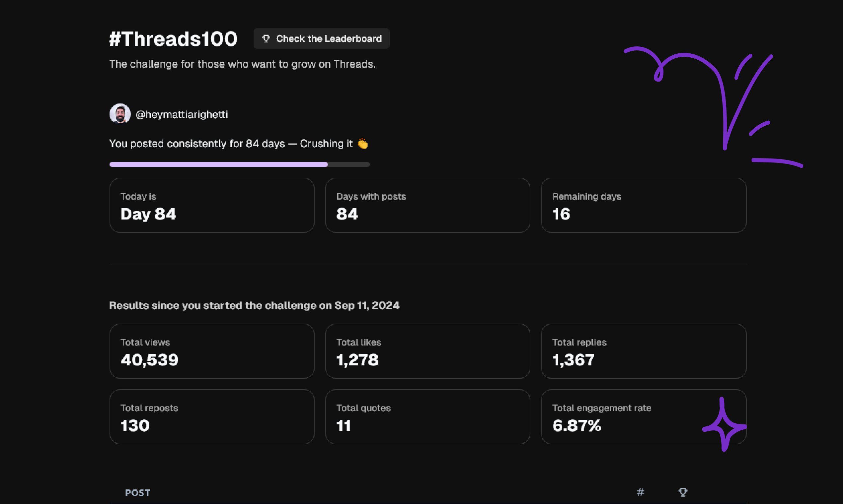843x504 pixels.
Task: Click the Results since Sep 11, 2024 heading
Action: (x=254, y=305)
